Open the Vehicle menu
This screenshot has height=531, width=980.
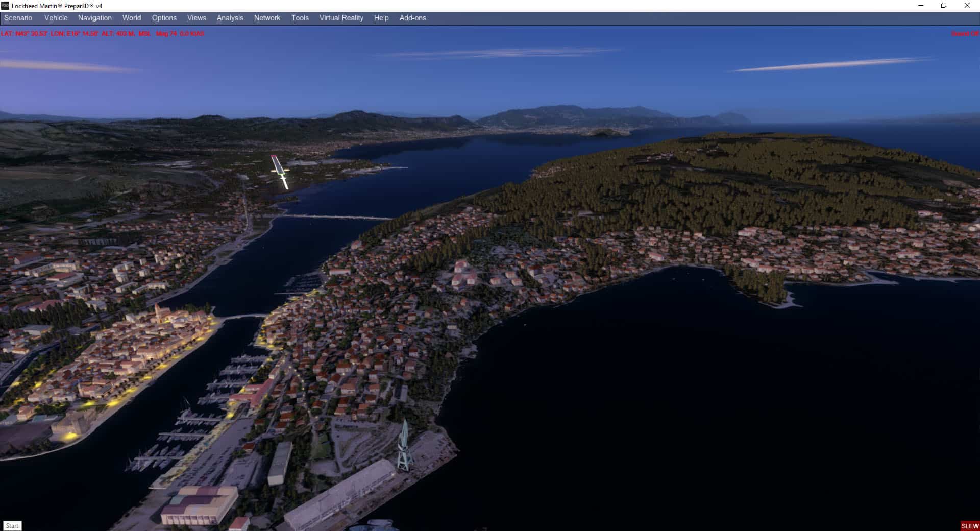(56, 18)
